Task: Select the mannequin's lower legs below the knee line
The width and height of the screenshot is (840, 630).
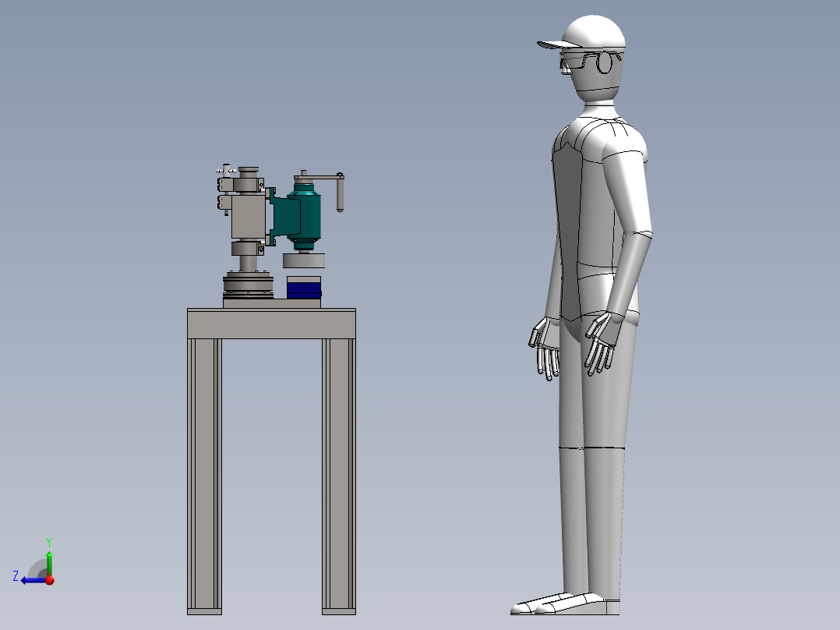Action: (x=591, y=520)
